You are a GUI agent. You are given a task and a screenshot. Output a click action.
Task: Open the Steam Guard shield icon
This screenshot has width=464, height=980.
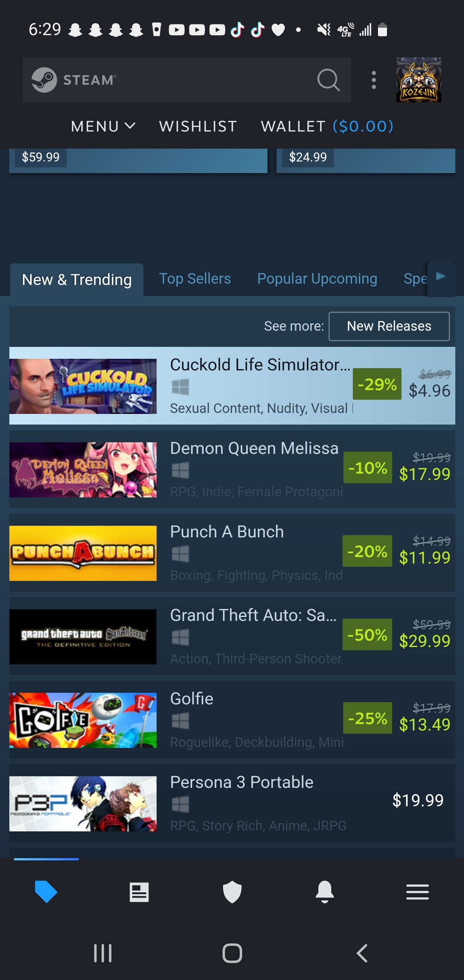[x=232, y=892]
